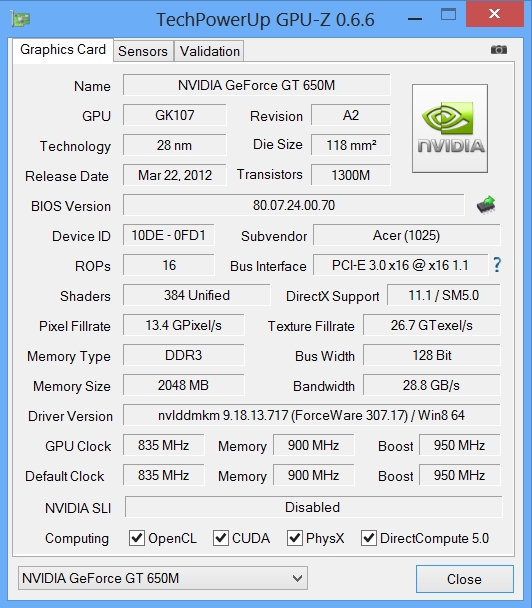Toggle the DirectCompute 5.0 checkbox
532x608 pixels.
tap(369, 538)
